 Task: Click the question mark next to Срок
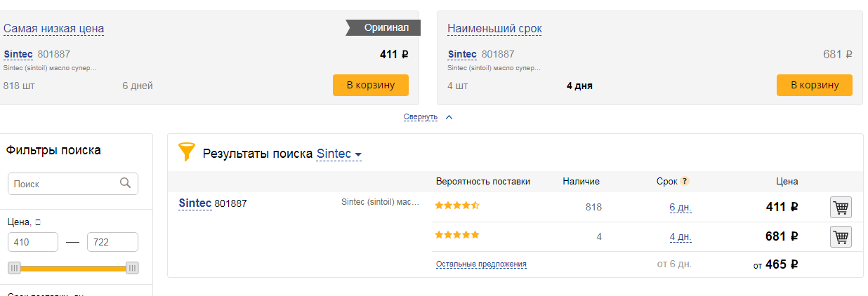coord(685,181)
